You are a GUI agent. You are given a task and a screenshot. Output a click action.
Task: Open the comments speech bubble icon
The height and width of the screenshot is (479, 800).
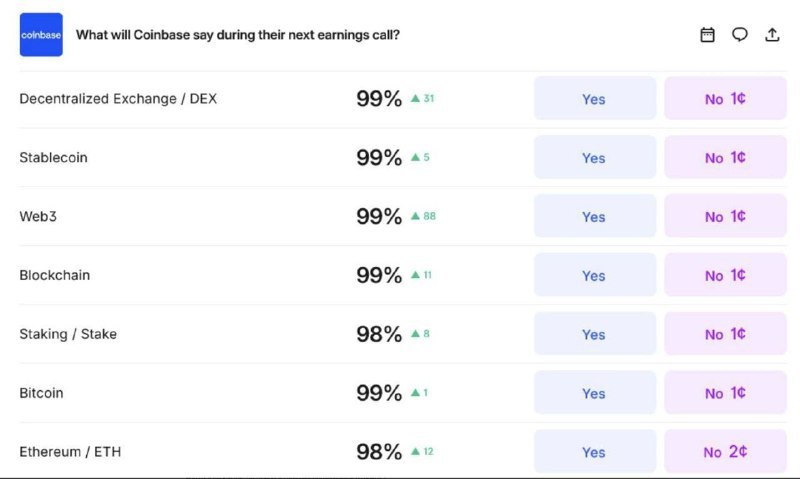click(x=739, y=35)
